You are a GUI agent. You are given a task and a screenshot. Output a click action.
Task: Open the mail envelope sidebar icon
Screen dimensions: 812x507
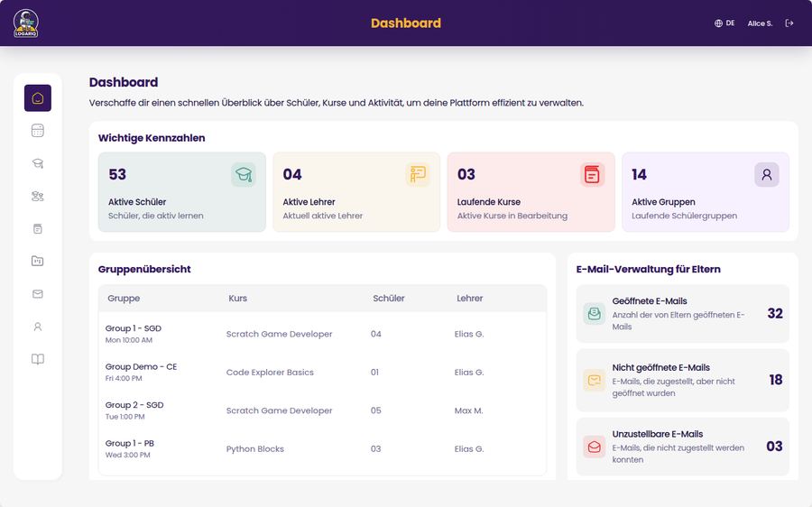[38, 293]
